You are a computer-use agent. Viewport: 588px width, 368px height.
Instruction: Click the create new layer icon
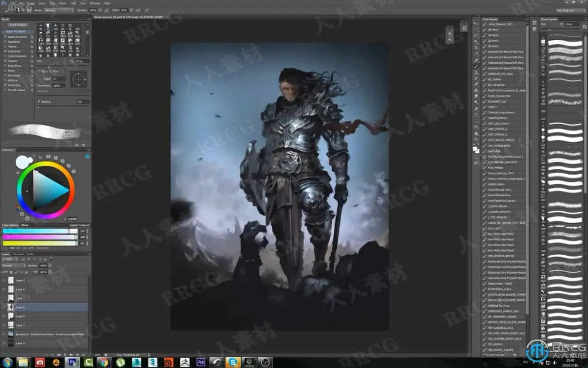point(77,355)
